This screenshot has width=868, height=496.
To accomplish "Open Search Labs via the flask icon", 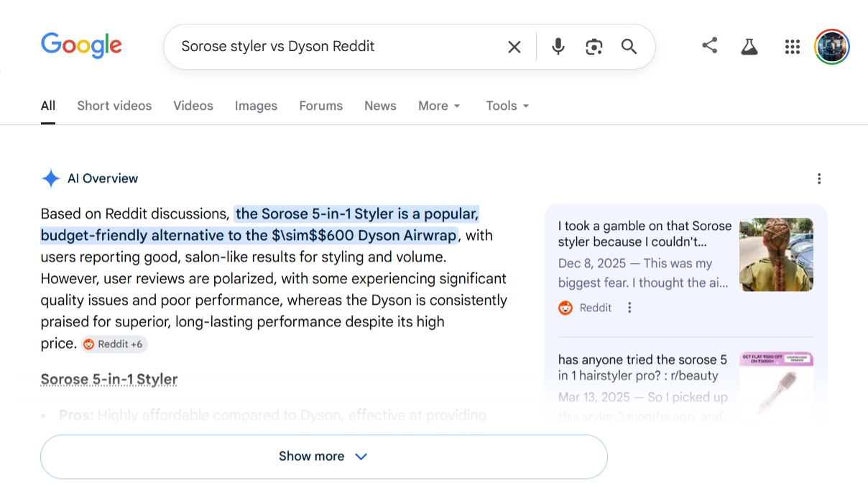I will 749,45.
